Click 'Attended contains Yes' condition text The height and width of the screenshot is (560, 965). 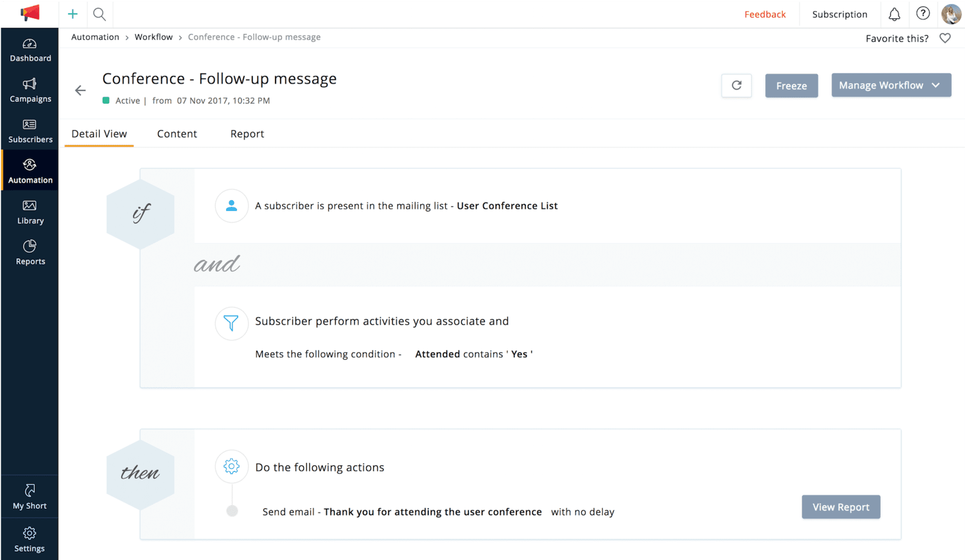click(473, 354)
